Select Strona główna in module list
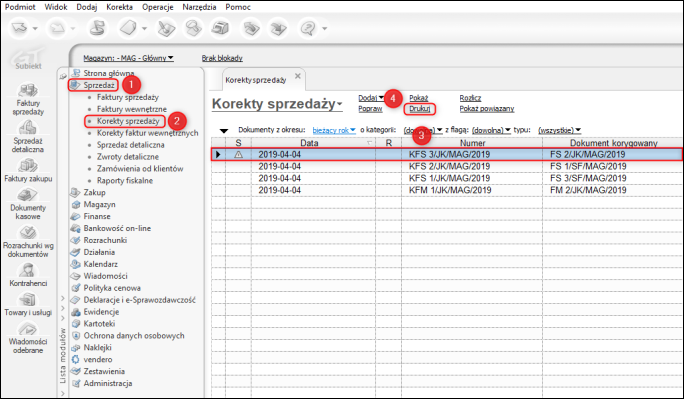Screen dimensions: 684x399 pos(109,73)
